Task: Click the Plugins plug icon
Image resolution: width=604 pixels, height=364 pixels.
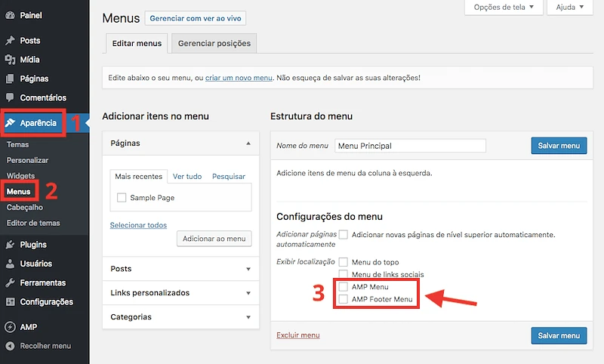Action: tap(10, 245)
